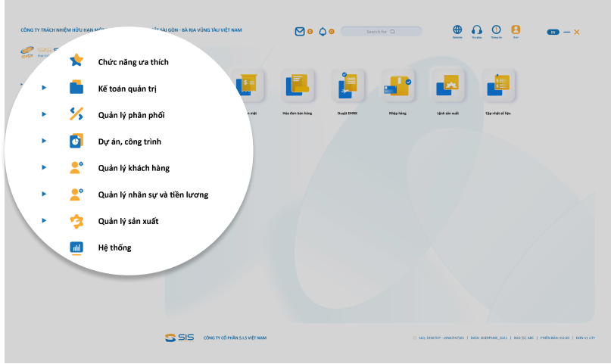Expand the Quản lý phân phối arrow
The image size is (611, 364).
coord(45,115)
